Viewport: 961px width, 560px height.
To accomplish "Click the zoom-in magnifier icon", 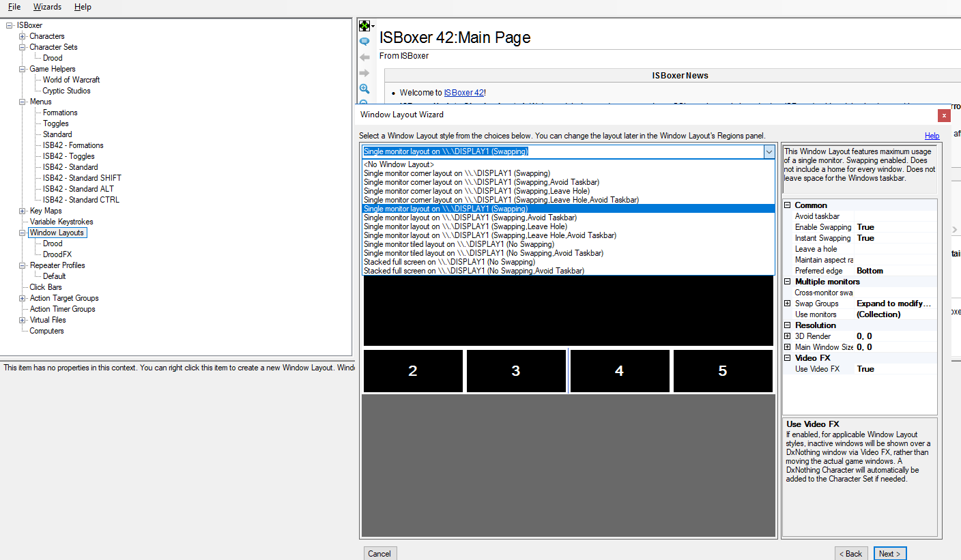I will [364, 89].
